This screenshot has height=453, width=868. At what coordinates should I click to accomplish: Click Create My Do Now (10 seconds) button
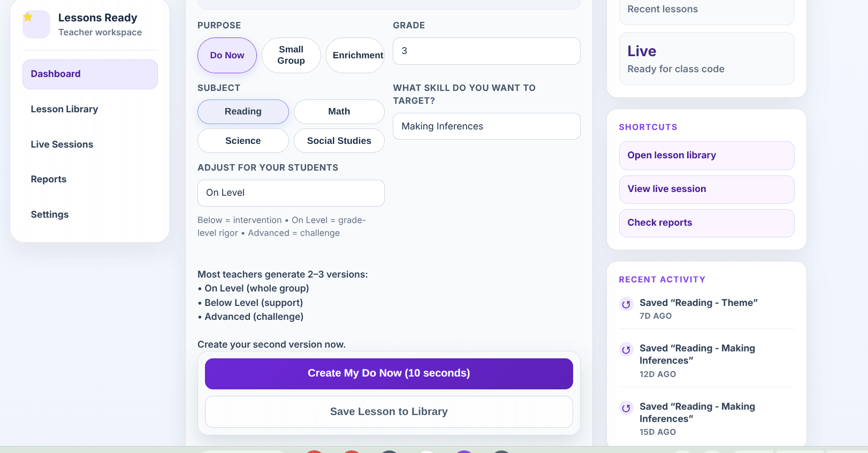(x=389, y=373)
